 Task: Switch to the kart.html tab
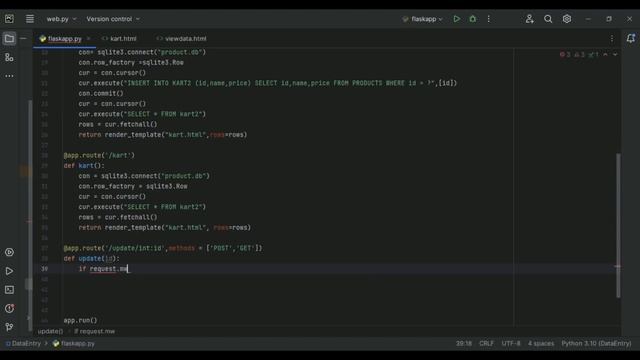pos(119,39)
